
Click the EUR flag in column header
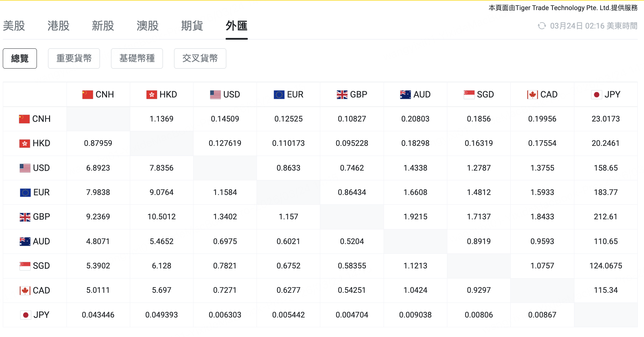point(279,95)
